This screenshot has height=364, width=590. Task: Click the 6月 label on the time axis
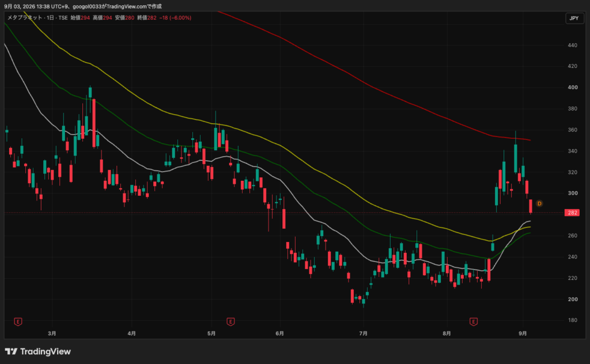point(279,333)
